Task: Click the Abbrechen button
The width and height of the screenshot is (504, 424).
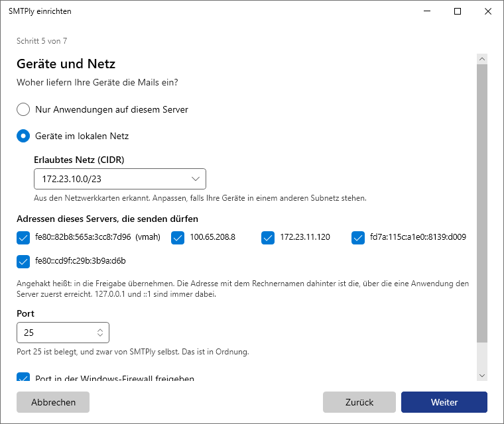Action: (x=53, y=402)
